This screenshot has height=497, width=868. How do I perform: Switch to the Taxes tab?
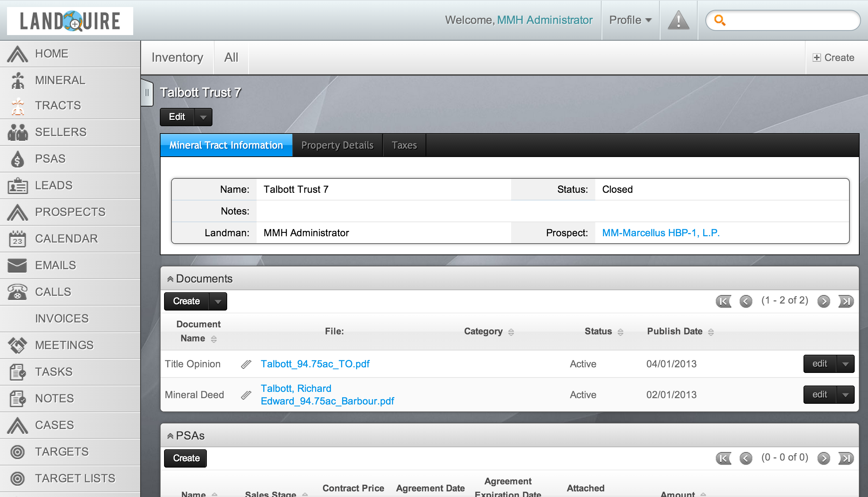404,145
